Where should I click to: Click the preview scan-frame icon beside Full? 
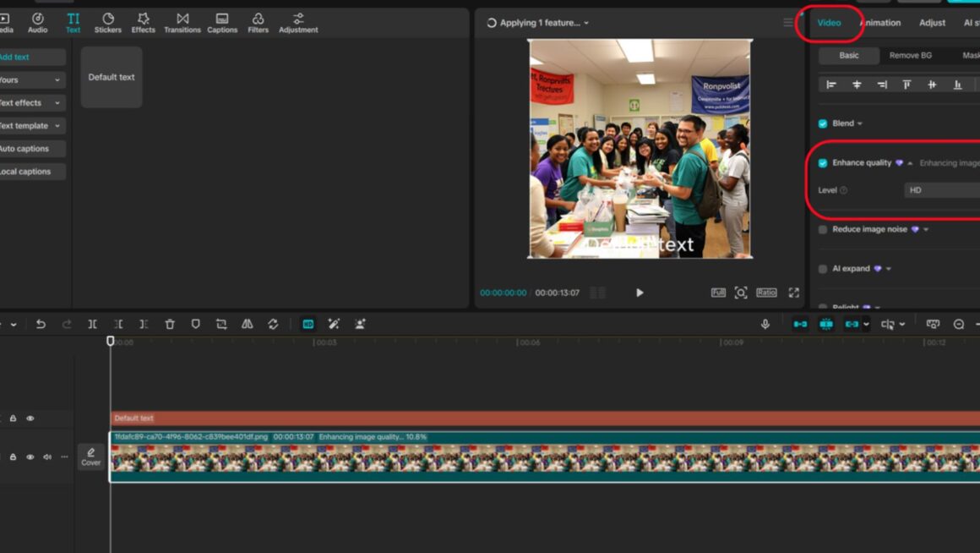(x=741, y=293)
